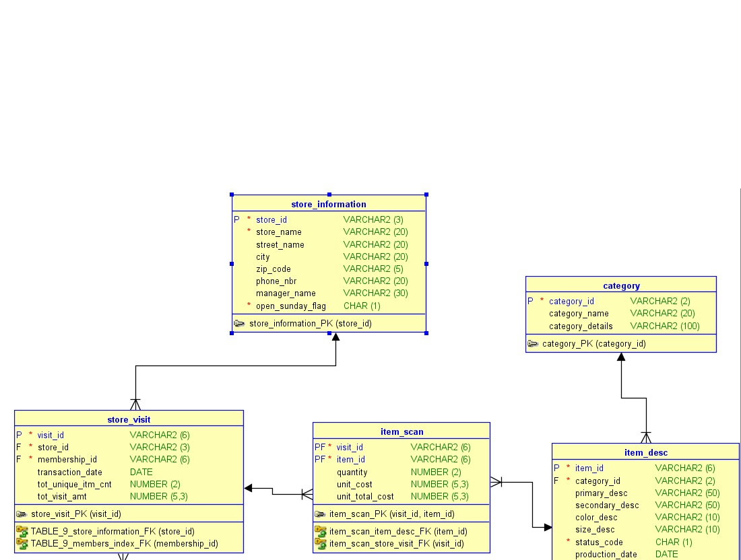Click the foreign key icon for item_scan_item_desc_FK
The image size is (741, 560).
pos(321,531)
